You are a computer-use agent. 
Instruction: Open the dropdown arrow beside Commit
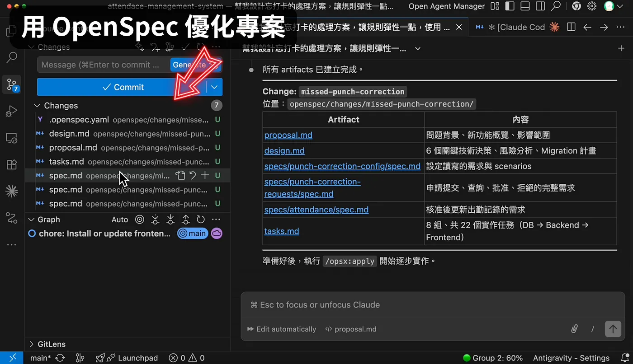(214, 87)
